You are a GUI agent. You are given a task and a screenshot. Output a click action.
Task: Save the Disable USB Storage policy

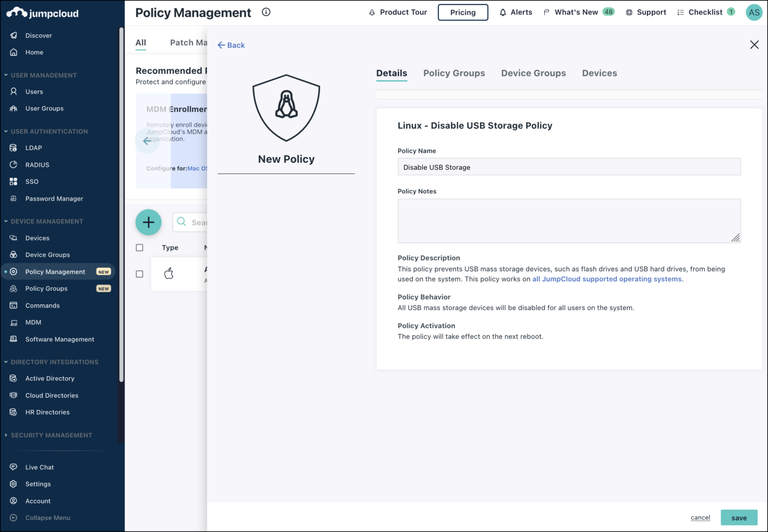[739, 518]
